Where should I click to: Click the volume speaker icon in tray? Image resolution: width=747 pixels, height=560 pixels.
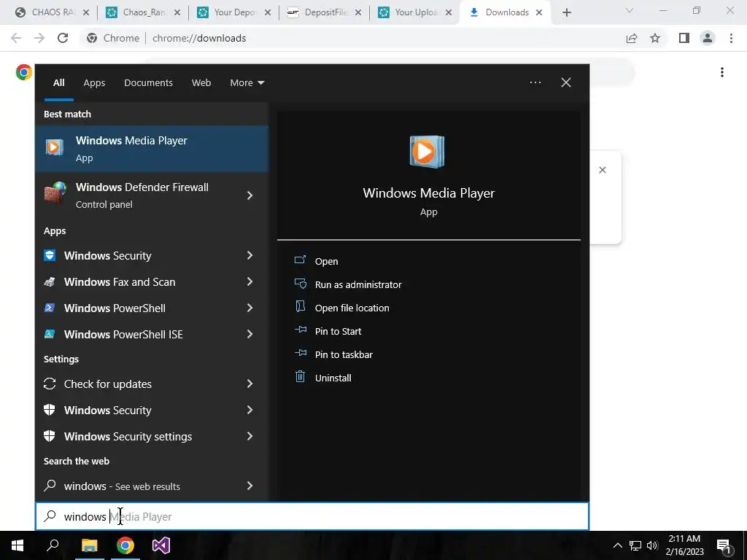click(x=651, y=545)
